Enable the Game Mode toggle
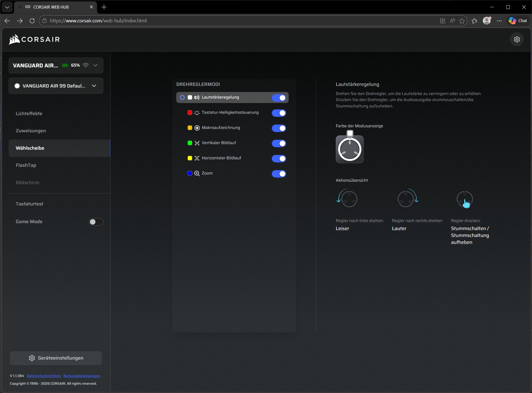 (96, 222)
